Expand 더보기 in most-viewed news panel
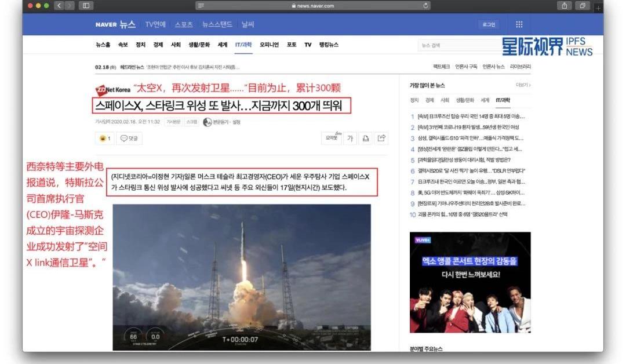Image resolution: width=626 pixels, height=364 pixels. tap(523, 86)
